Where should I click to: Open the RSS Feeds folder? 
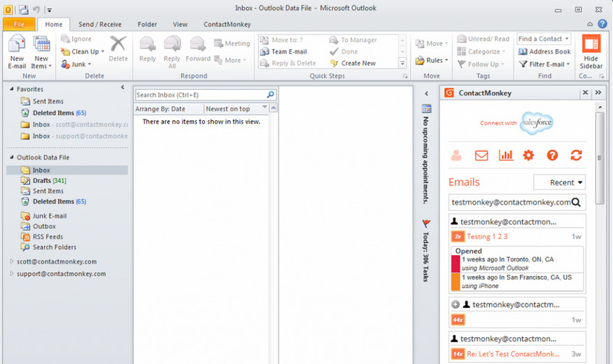click(42, 237)
